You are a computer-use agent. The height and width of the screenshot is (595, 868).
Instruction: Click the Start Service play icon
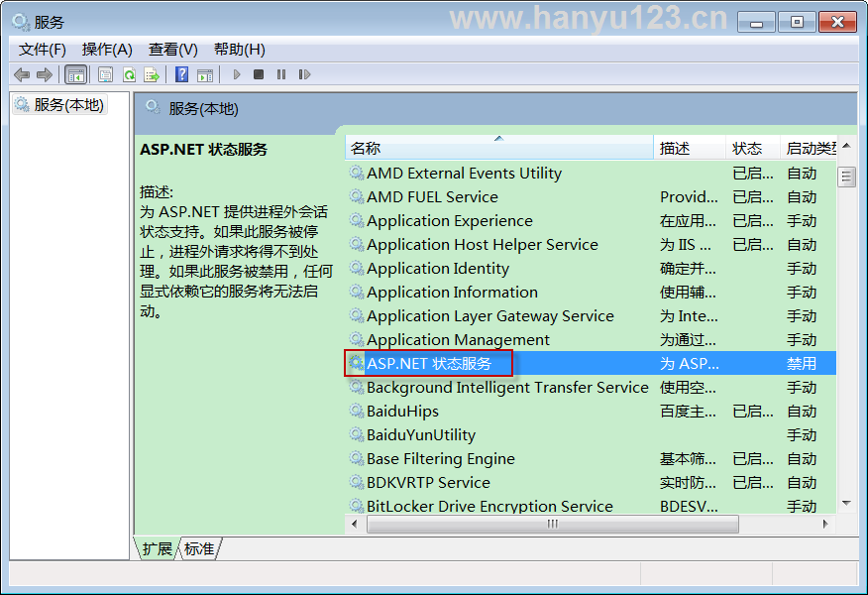(237, 74)
